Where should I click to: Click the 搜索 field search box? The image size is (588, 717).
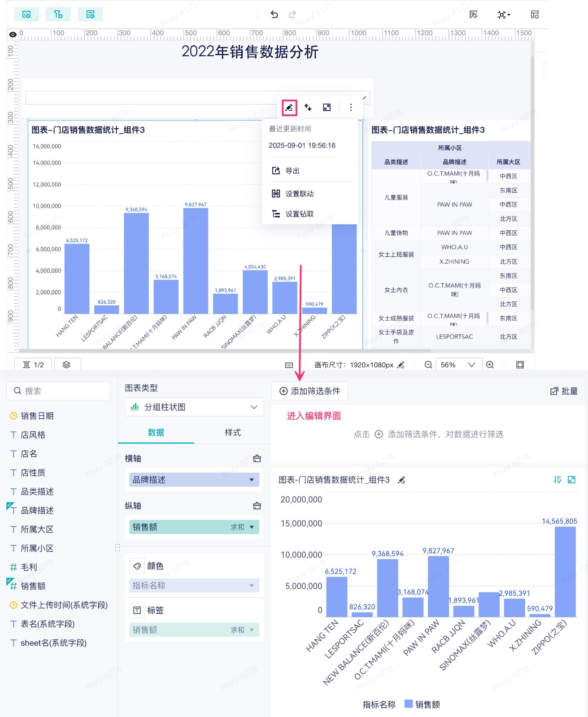pyautogui.click(x=58, y=391)
